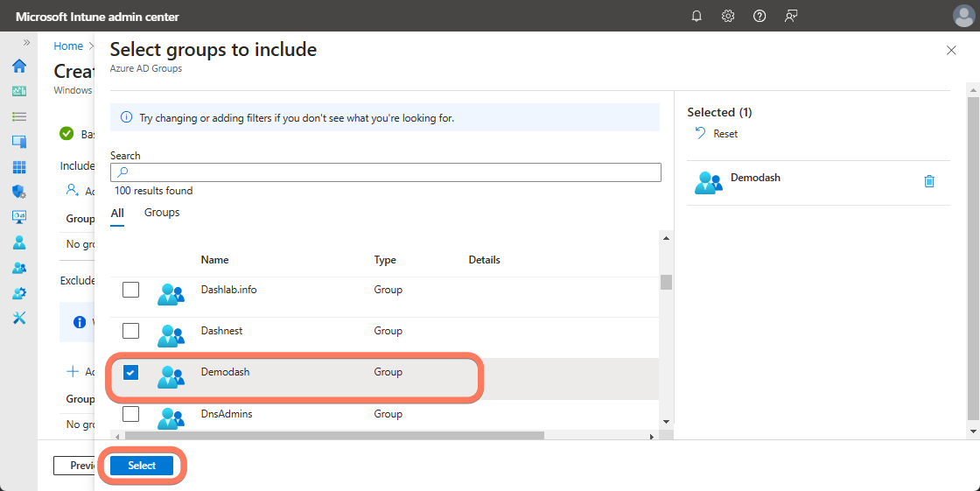Open Troubleshooting wrench icon in sidebar
Viewport: 980px width, 491px height.
(x=19, y=318)
